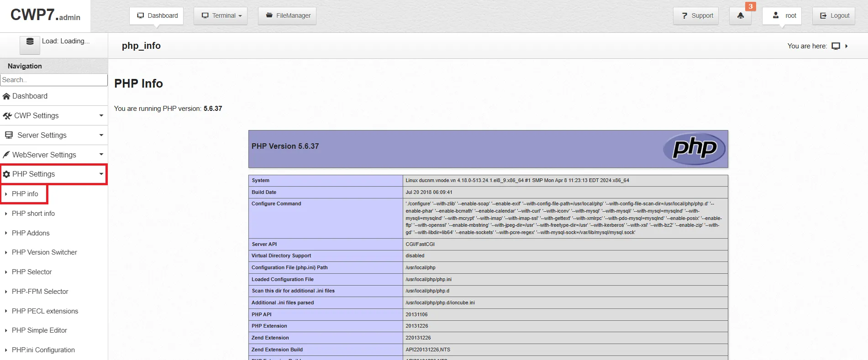Click the Logout exit icon

point(823,16)
